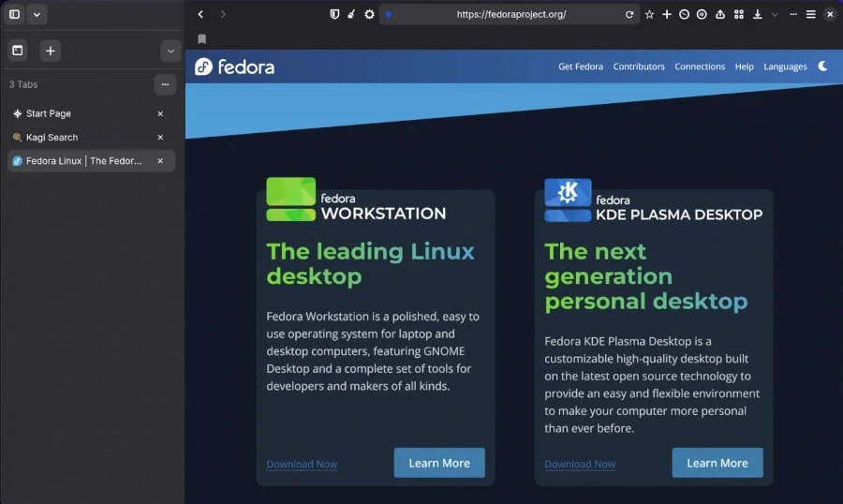Click the blue site indicator in the address bar
Screen dimensions: 843x504
coord(388,15)
